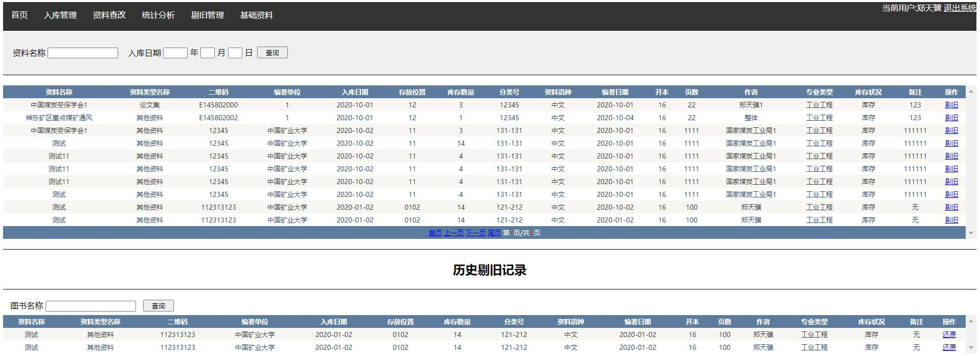Viewport: 980px width, 356px height.
Task: Open the 入库管理 menu
Action: (60, 15)
